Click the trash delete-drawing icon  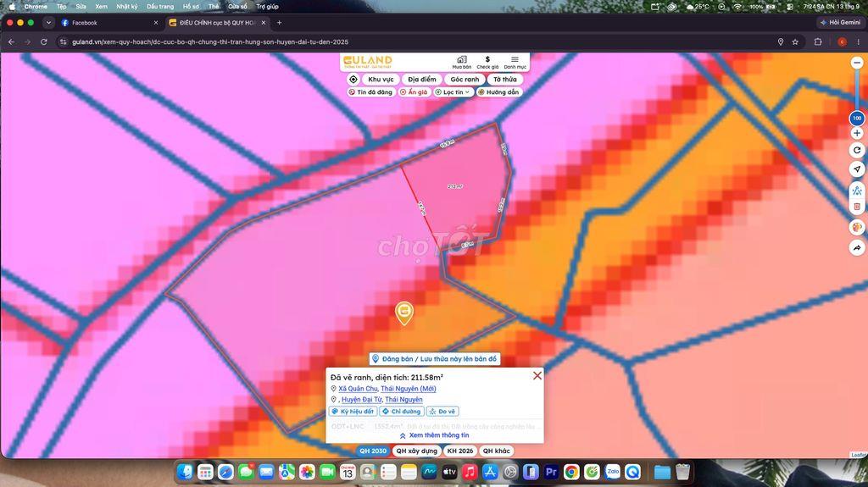[x=857, y=207]
